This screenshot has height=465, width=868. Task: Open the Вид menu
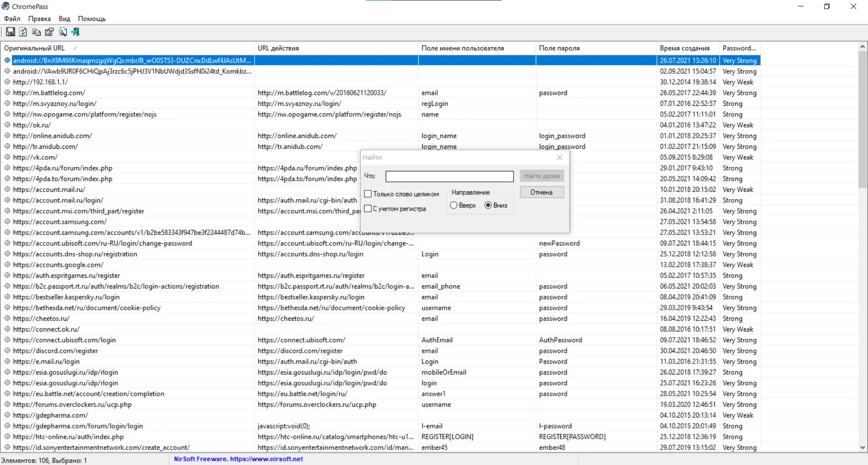(x=64, y=19)
